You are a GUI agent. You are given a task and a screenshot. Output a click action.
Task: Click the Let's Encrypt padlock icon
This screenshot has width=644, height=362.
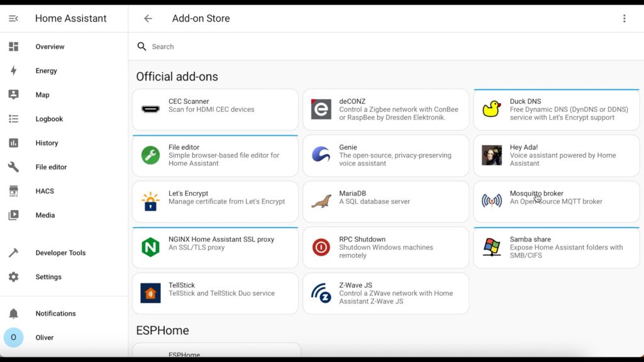(x=150, y=201)
